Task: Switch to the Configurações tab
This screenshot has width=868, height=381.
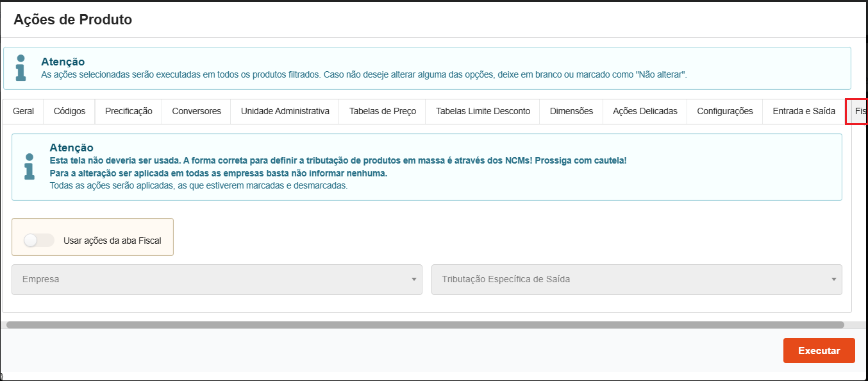Action: (x=724, y=111)
